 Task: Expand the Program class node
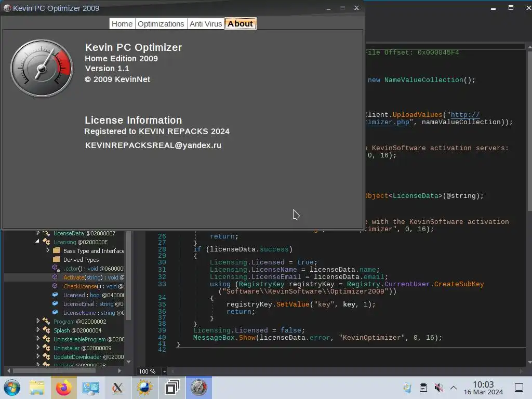[38, 321]
